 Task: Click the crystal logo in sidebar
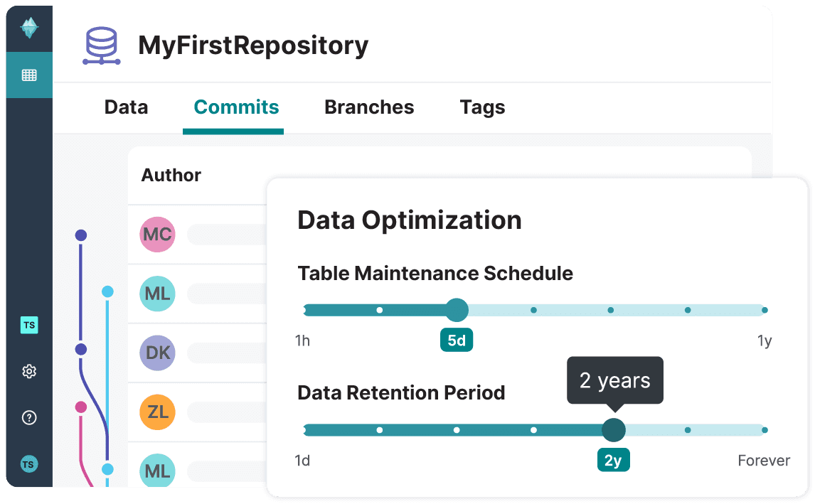(29, 28)
